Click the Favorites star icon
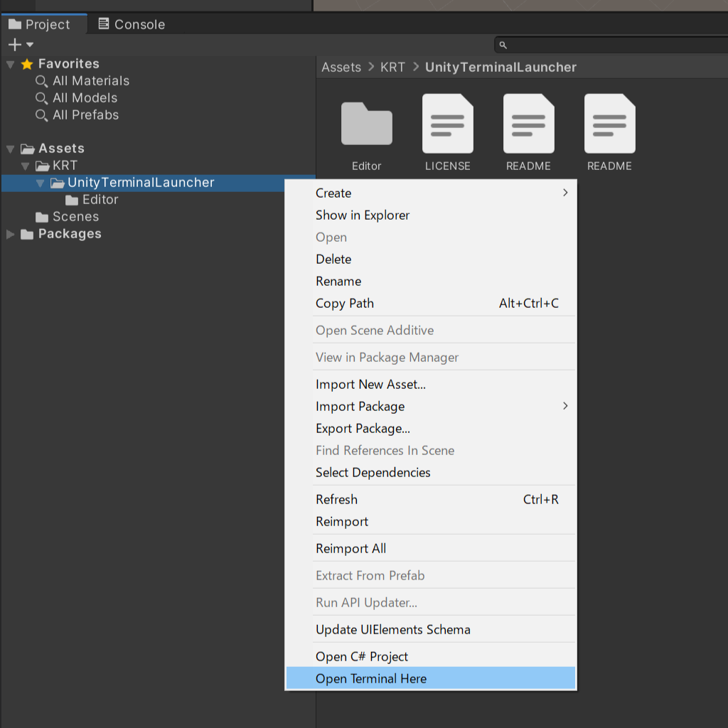This screenshot has height=728, width=728. coord(27,64)
